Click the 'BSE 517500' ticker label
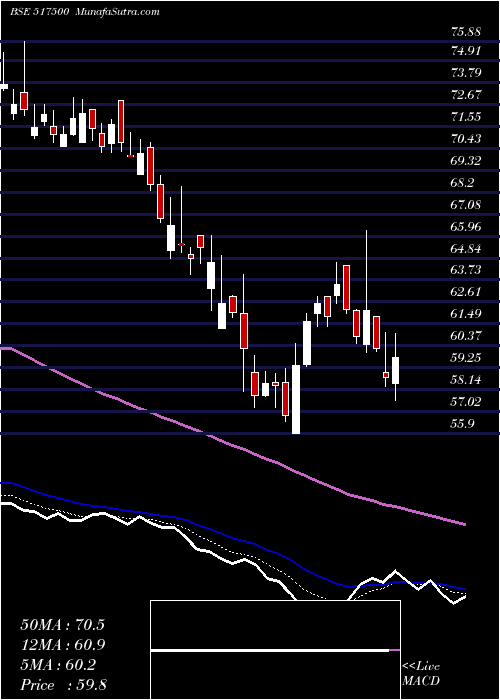The image size is (500, 700). [39, 12]
